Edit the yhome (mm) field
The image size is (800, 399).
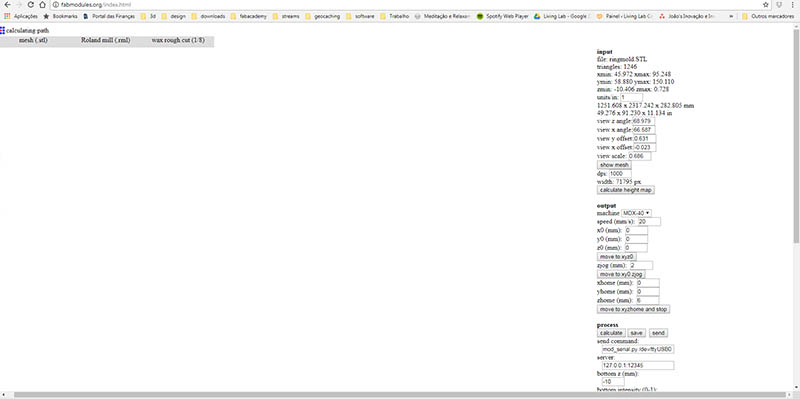[x=647, y=291]
